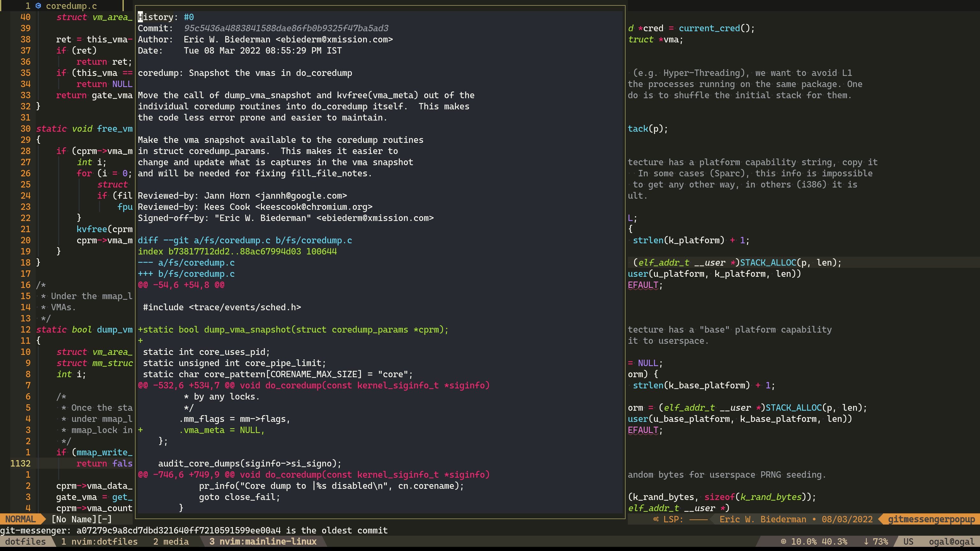Click the commit hash 95c5436a4883841588dae86fb0b9325f47ba5ad3
980x551 pixels.
(286, 28)
